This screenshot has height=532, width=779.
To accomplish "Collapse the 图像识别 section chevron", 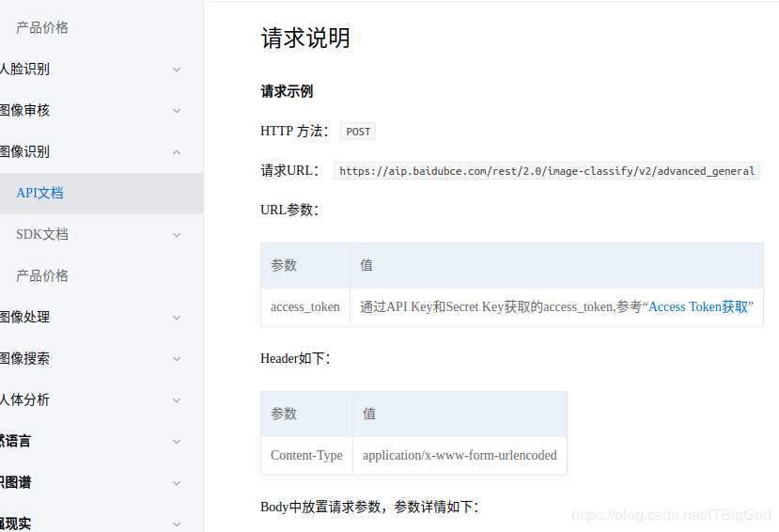I will click(x=177, y=152).
